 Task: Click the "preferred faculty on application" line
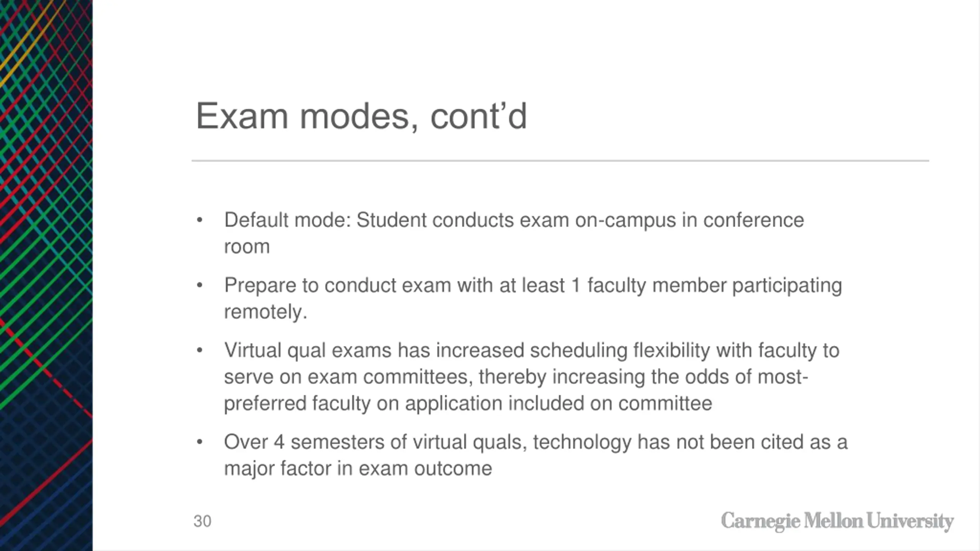pos(468,403)
